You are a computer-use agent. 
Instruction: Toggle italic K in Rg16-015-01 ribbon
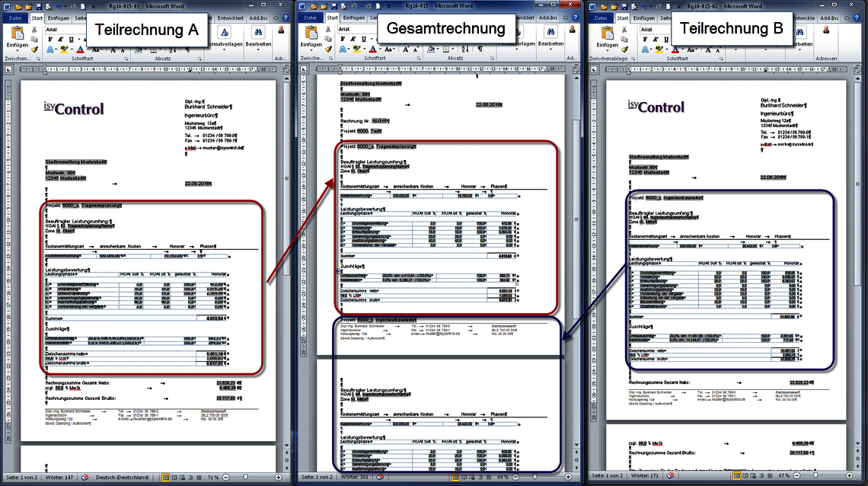(60, 40)
